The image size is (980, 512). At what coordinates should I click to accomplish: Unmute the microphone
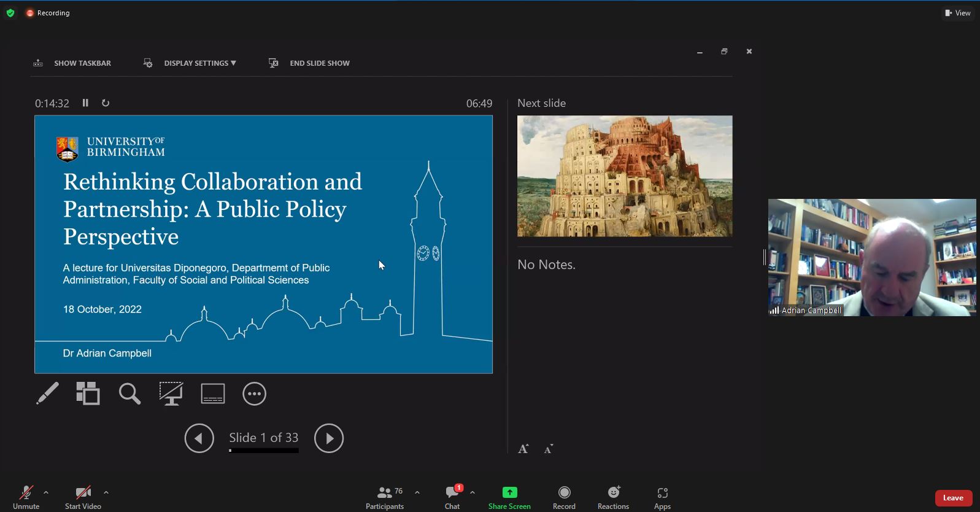pyautogui.click(x=26, y=497)
